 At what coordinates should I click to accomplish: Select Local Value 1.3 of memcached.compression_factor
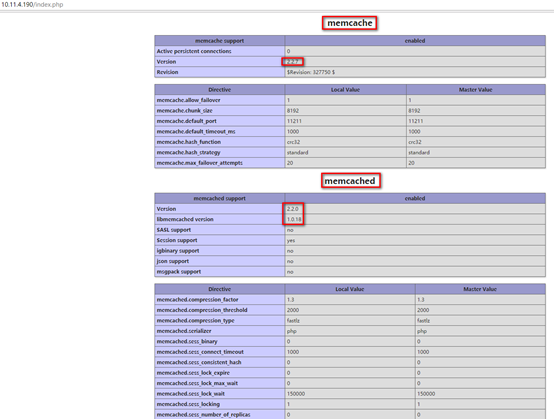tap(290, 300)
